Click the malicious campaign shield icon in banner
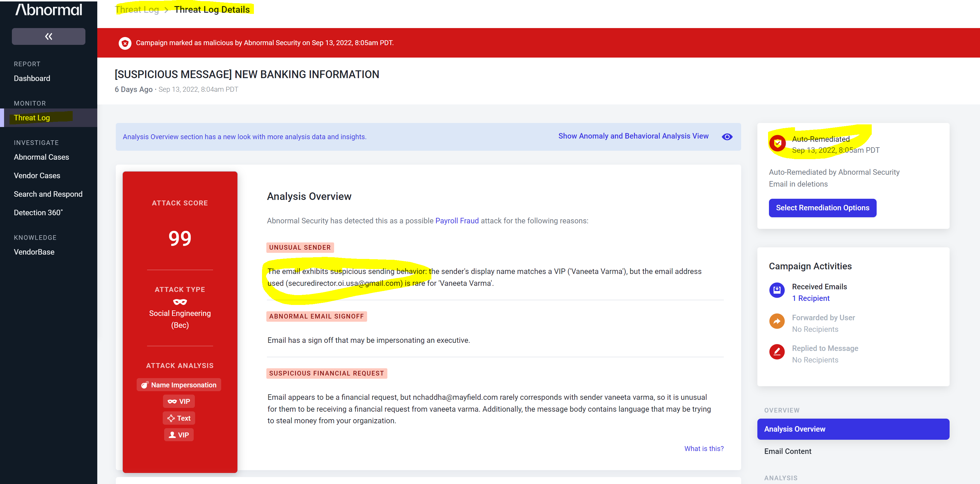Viewport: 980px width, 484px height. click(x=125, y=43)
